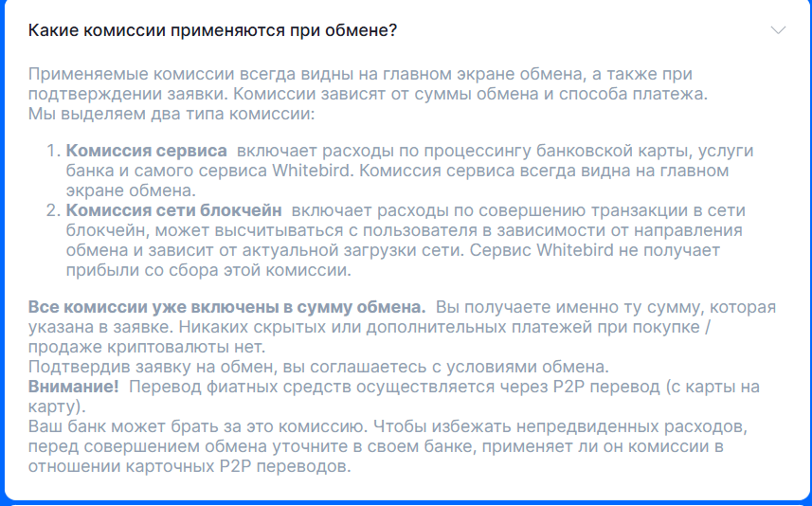Click list number "2." marker
The height and width of the screenshot is (506, 812).
click(53, 210)
